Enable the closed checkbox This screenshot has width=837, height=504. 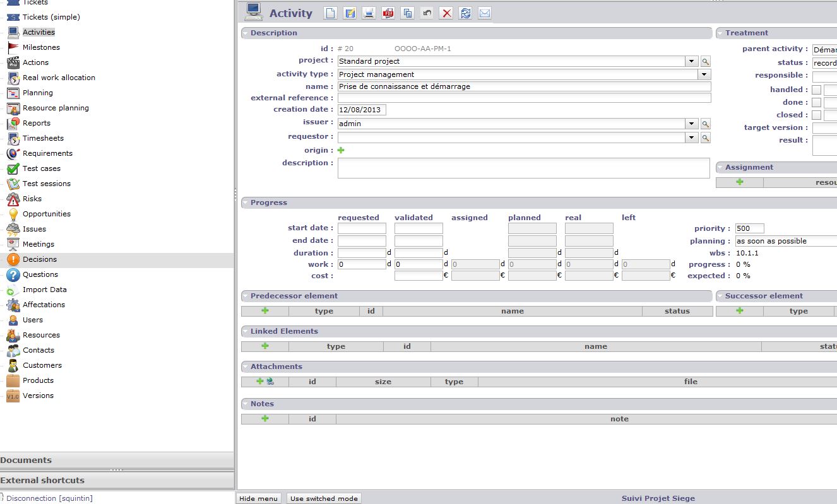point(816,115)
